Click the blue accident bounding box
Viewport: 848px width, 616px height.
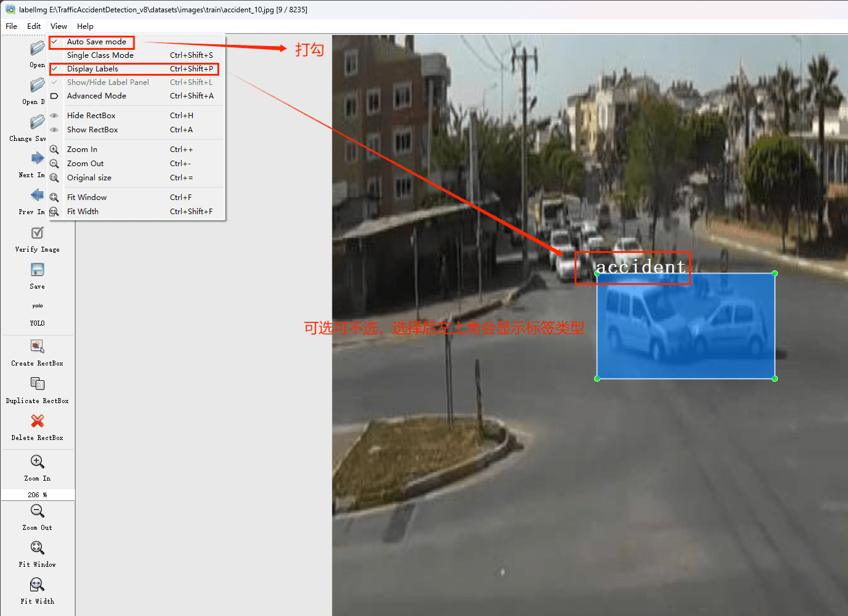pos(685,326)
